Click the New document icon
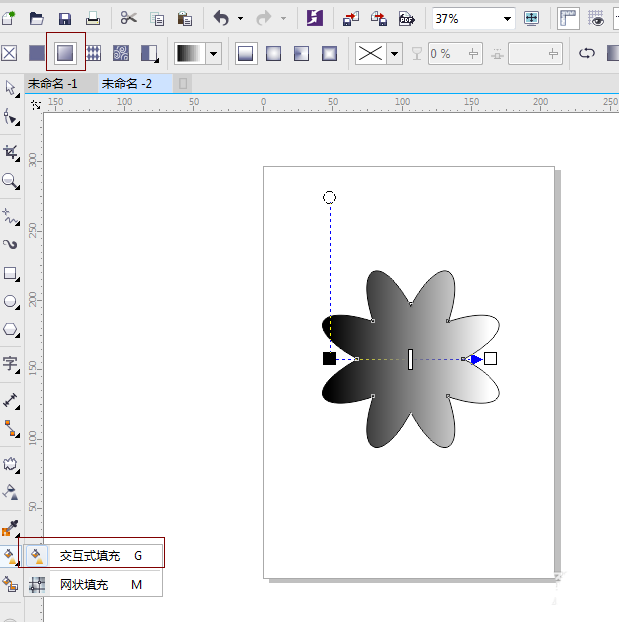This screenshot has width=619, height=622. tap(8, 18)
